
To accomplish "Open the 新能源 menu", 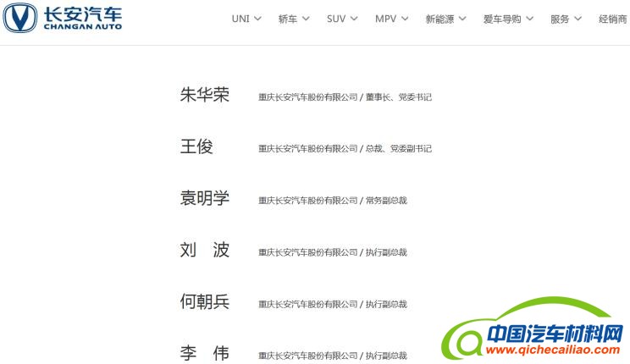I will click(439, 19).
